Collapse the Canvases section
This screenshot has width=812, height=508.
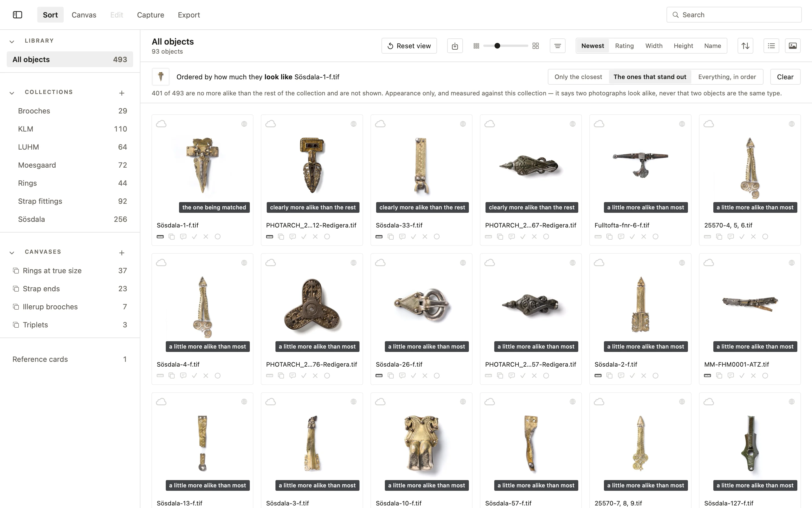12,253
